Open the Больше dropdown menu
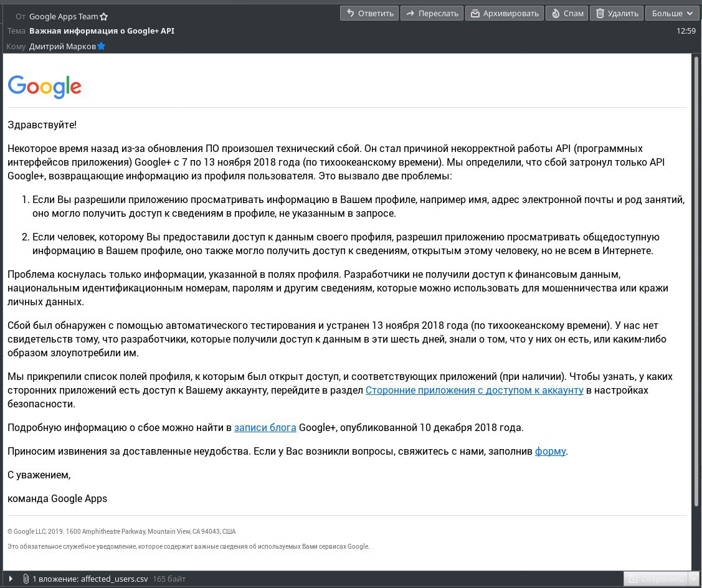The image size is (702, 588). click(672, 14)
